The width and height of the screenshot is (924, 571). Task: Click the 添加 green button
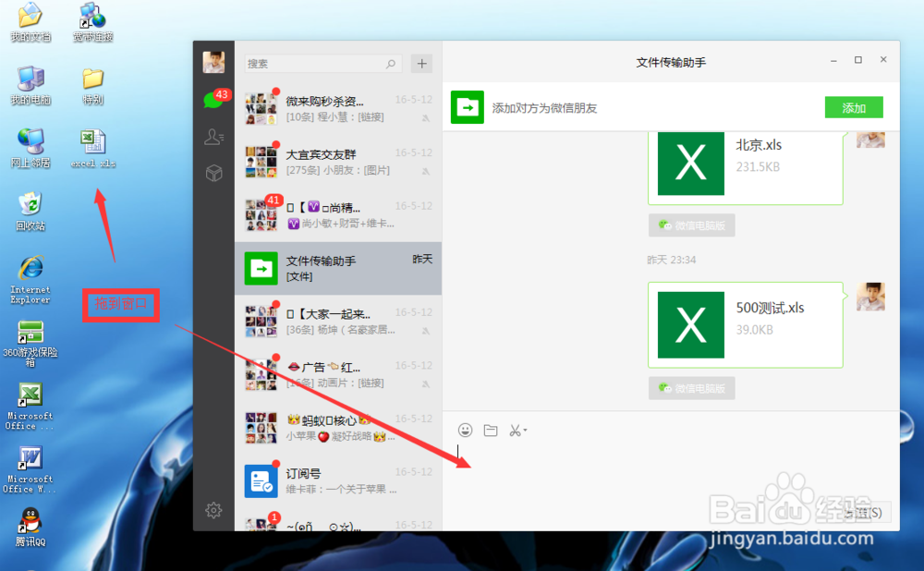coord(854,107)
